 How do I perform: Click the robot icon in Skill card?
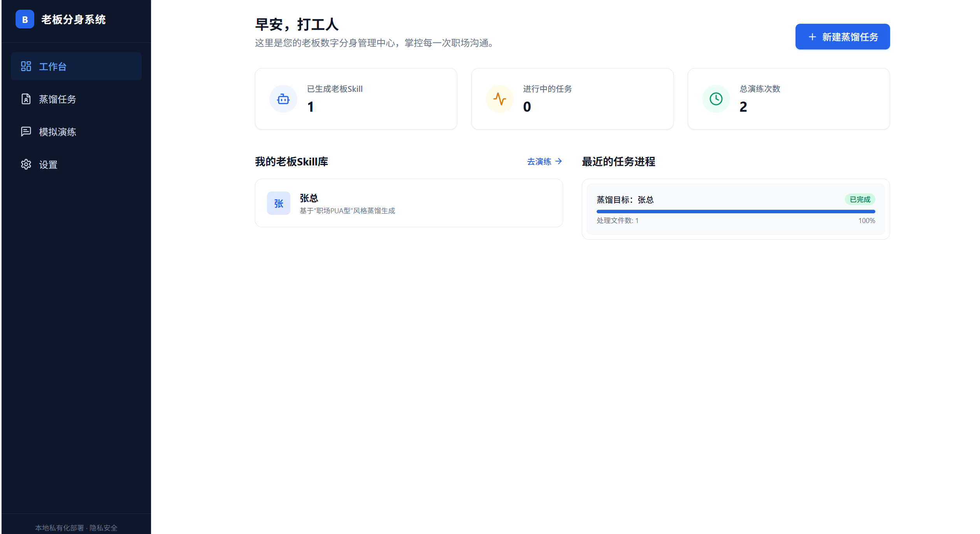[x=283, y=99]
